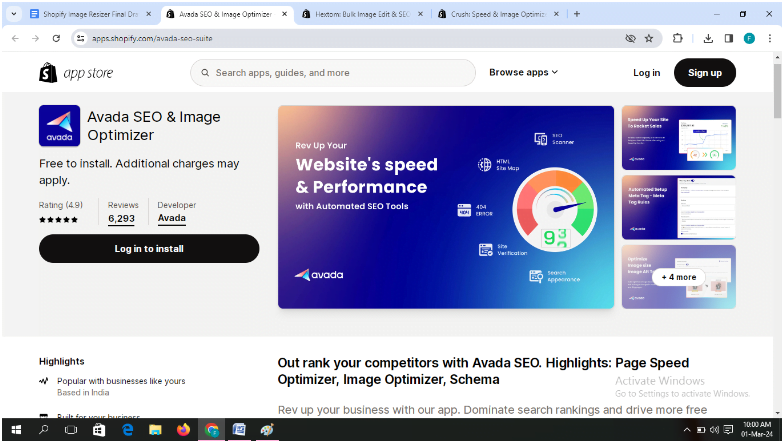Click 'Popular with businesses like yours' text
The image size is (782, 441).
pos(121,381)
